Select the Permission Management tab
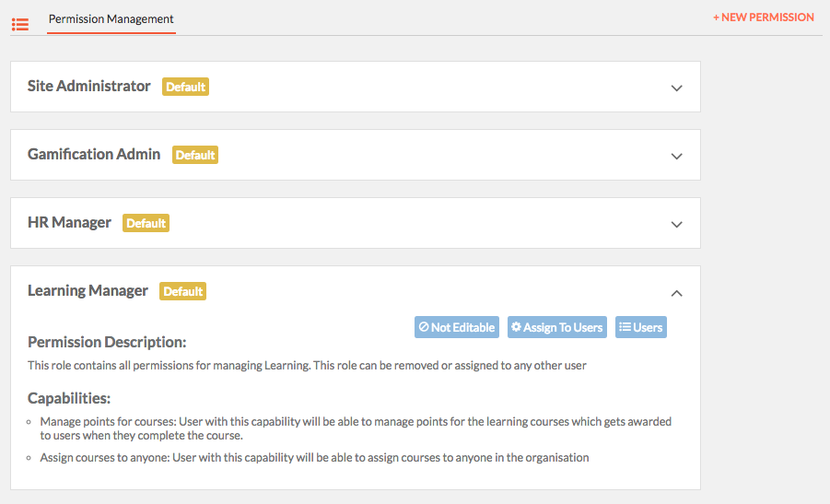Screen dimensions: 830x504 click(x=111, y=19)
